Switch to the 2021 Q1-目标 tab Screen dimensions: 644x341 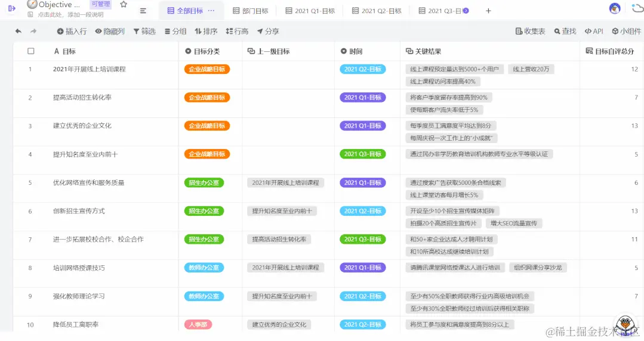tap(310, 11)
